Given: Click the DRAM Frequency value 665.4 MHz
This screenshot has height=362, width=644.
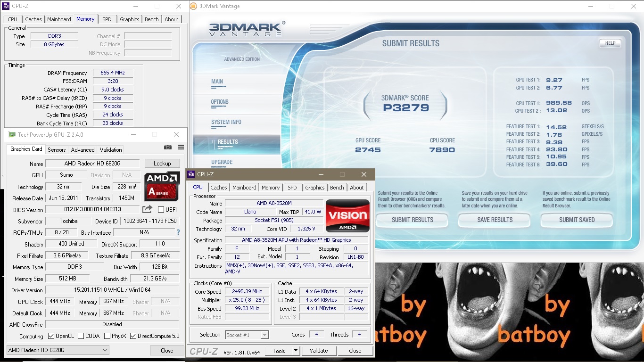Looking at the screenshot, I should [x=113, y=73].
